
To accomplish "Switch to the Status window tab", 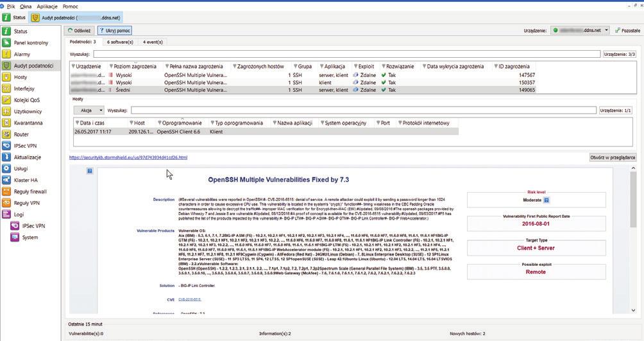I will tap(14, 18).
